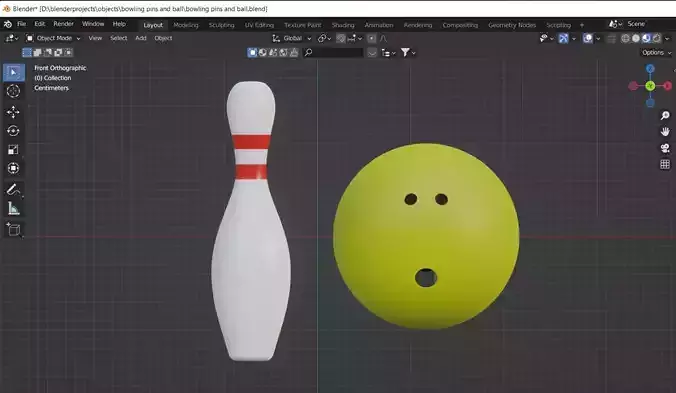
Task: Switch to the UV Editing workspace tab
Action: pos(259,25)
